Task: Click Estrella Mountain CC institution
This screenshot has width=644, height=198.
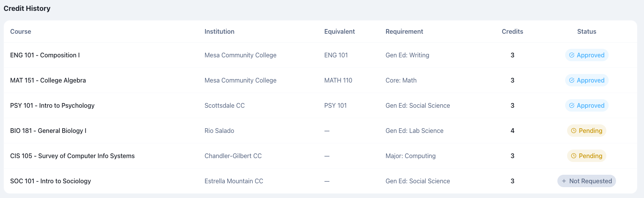Action: 234,181
